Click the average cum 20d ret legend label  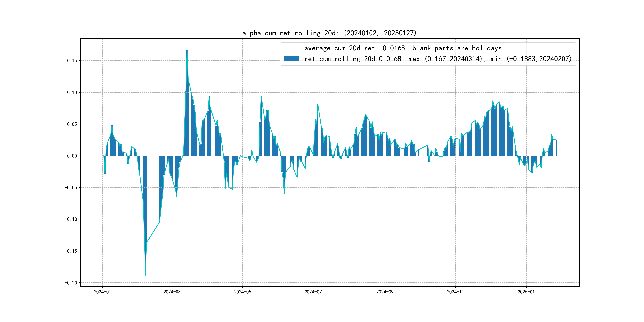click(x=403, y=48)
